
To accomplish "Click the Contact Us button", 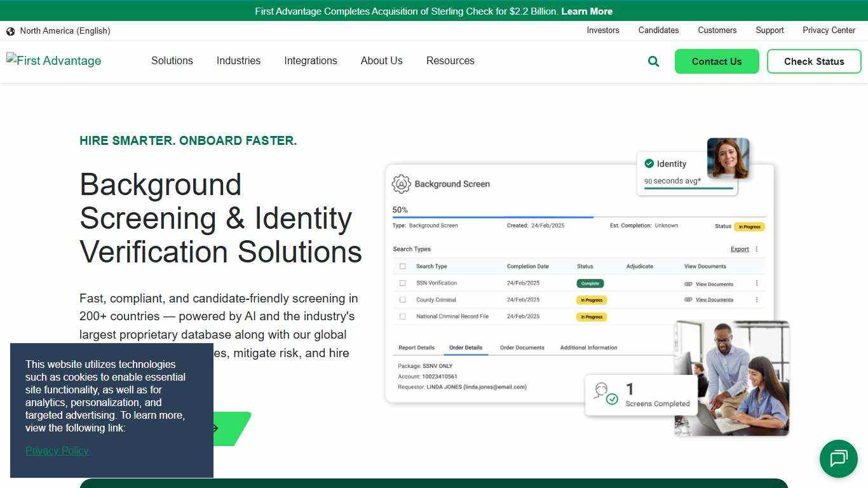I will click(x=717, y=61).
